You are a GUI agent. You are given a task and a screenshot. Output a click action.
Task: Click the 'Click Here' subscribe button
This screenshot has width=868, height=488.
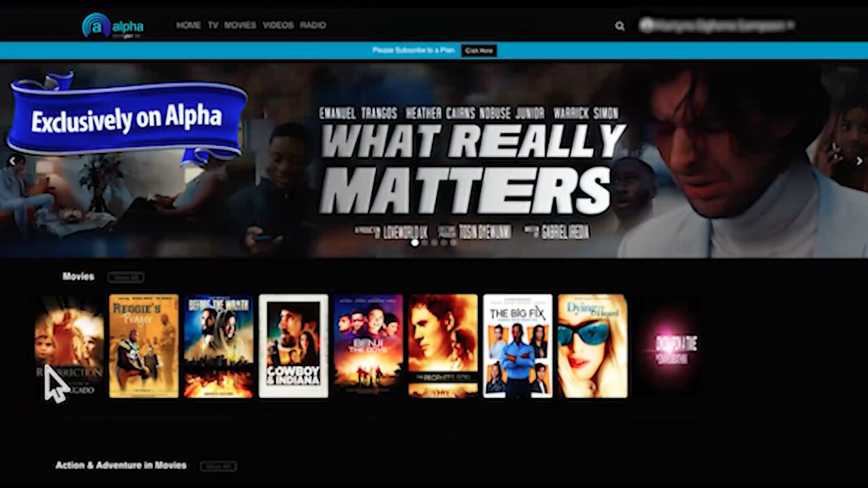(479, 51)
